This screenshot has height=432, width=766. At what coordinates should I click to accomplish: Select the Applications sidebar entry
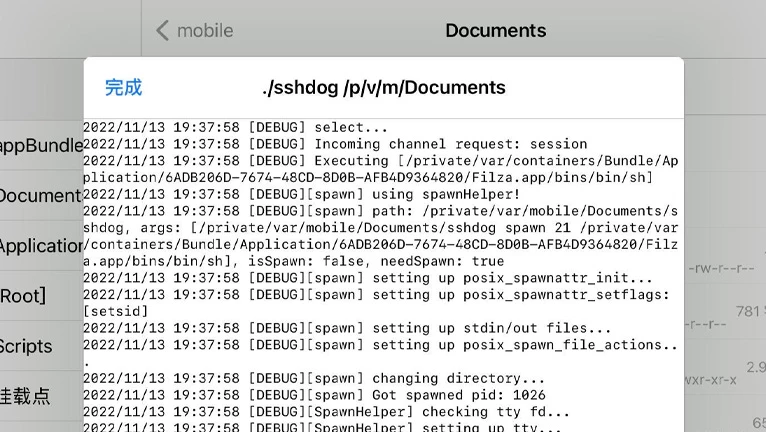point(42,246)
